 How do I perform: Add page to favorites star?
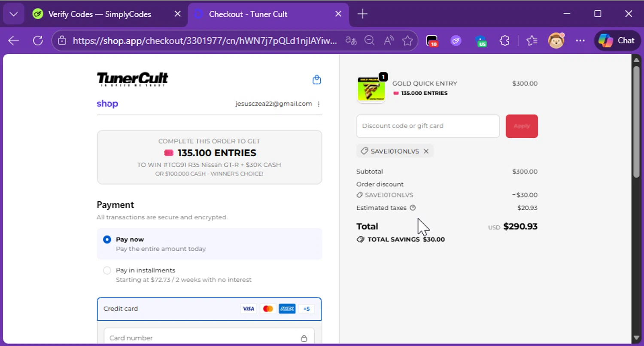pos(407,41)
